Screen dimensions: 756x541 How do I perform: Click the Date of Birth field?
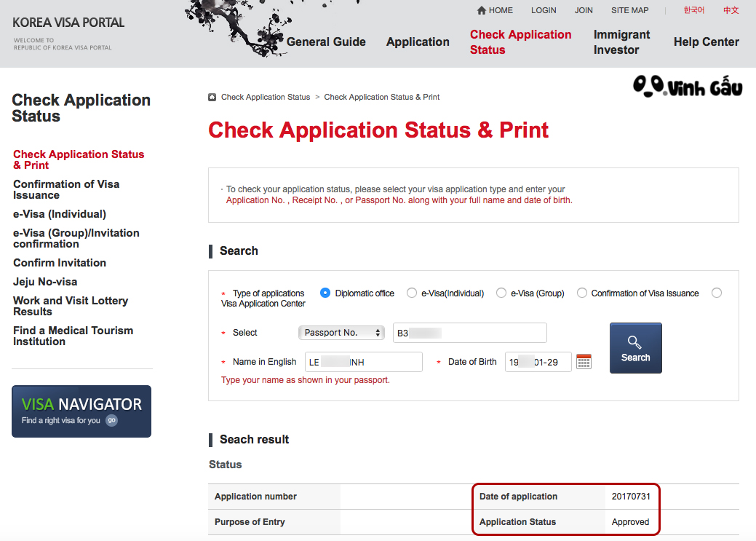pos(538,361)
